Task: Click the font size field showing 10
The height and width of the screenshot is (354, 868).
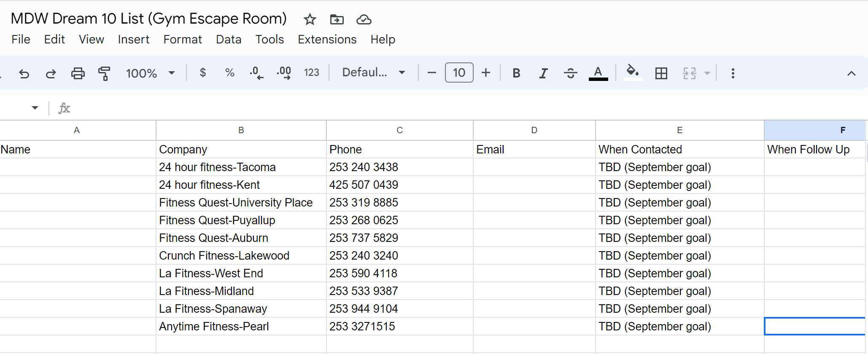Action: point(459,73)
